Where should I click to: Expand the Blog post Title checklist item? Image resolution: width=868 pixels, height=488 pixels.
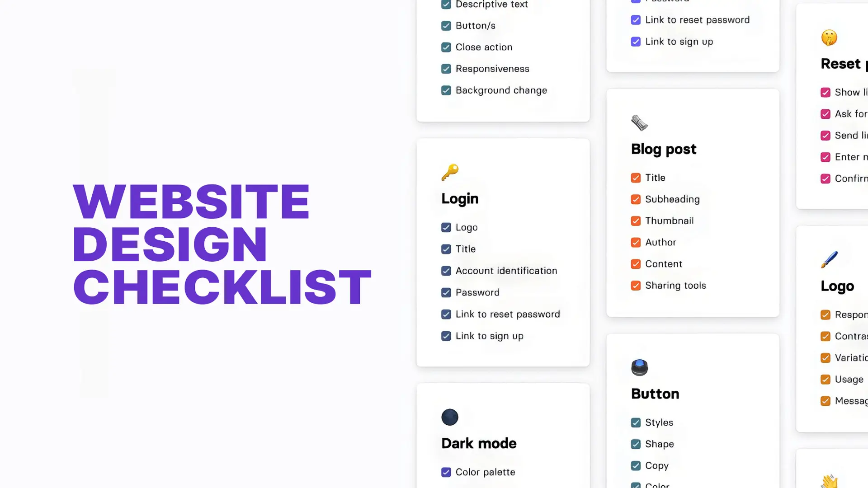655,177
